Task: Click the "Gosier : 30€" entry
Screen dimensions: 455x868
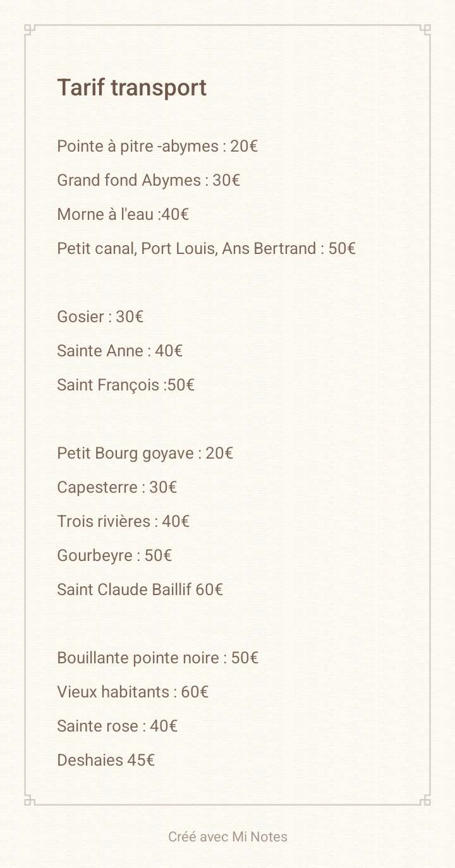Action: [x=100, y=317]
